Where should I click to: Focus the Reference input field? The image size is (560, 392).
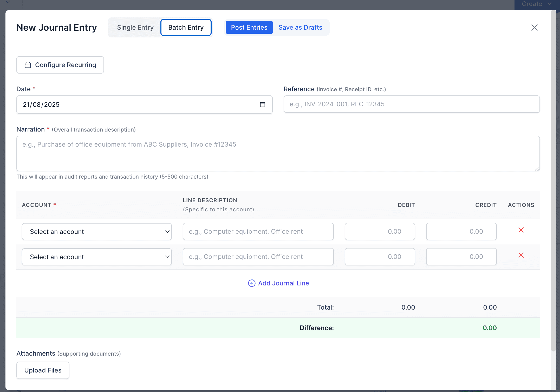(411, 104)
